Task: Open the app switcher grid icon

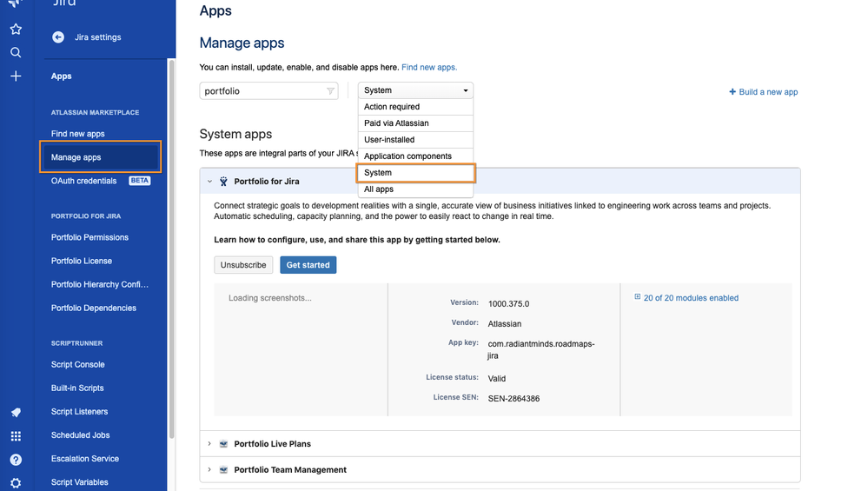Action: [16, 436]
